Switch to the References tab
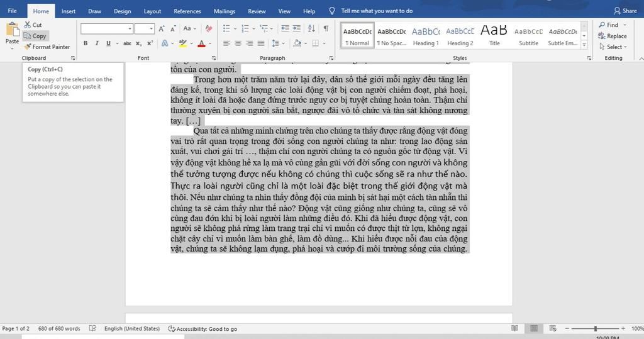The width and height of the screenshot is (644, 339). pos(187,11)
